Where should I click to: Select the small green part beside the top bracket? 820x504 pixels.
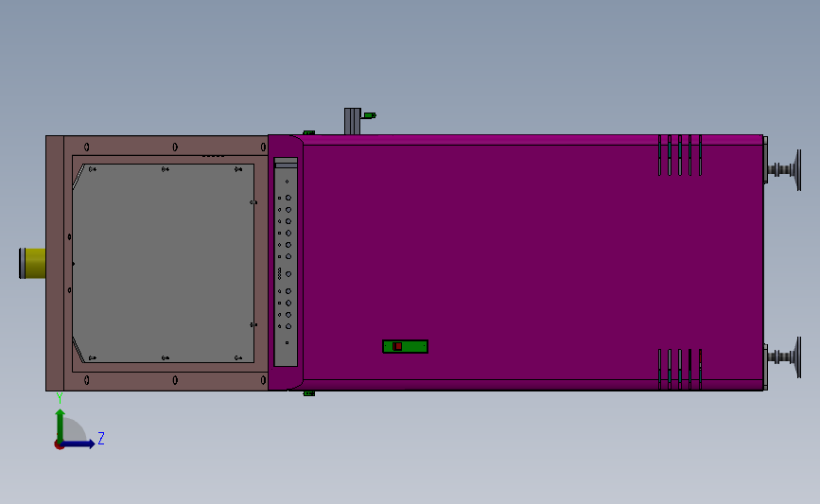tap(369, 115)
